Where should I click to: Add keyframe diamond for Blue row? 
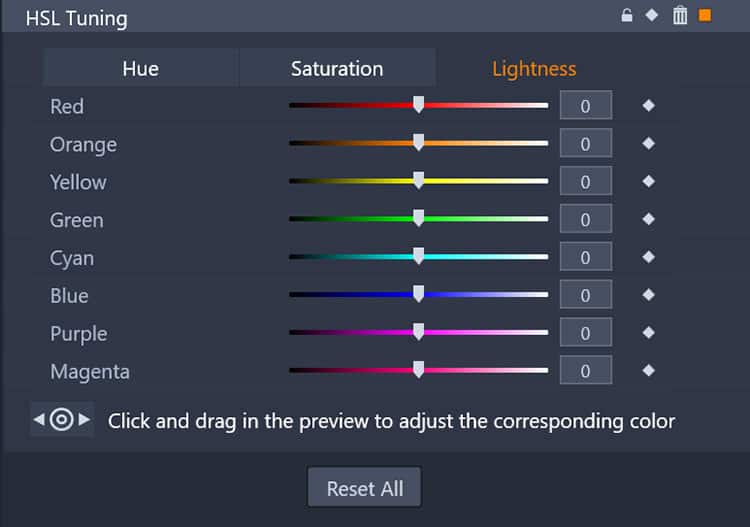pos(649,295)
